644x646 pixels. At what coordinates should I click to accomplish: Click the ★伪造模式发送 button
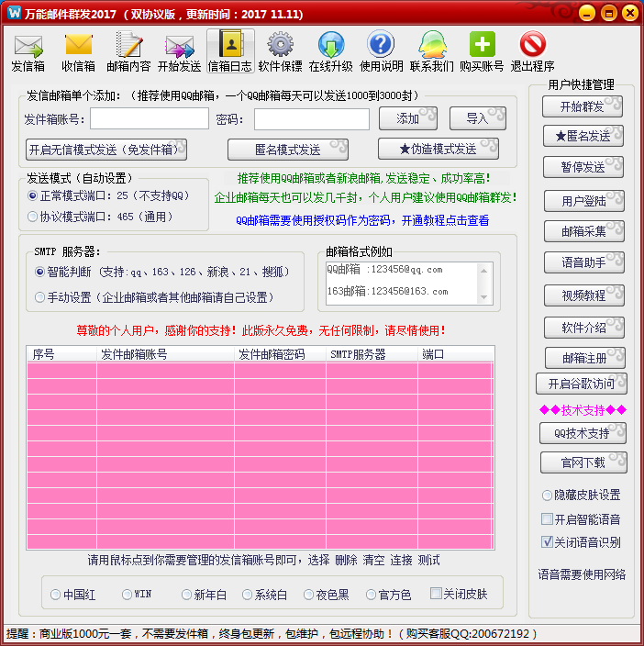click(439, 149)
